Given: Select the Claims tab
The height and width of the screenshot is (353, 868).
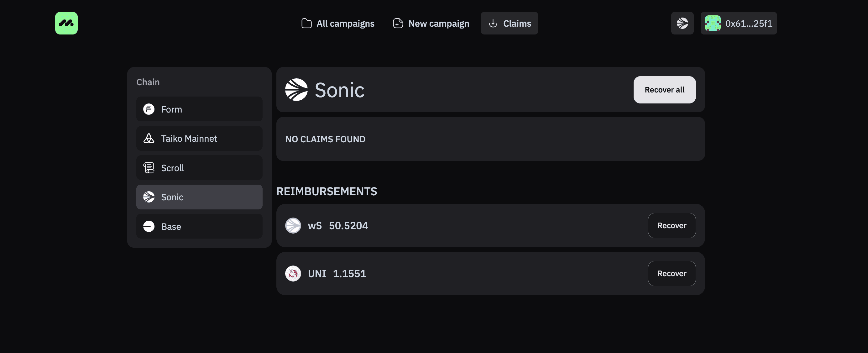Looking at the screenshot, I should [509, 23].
